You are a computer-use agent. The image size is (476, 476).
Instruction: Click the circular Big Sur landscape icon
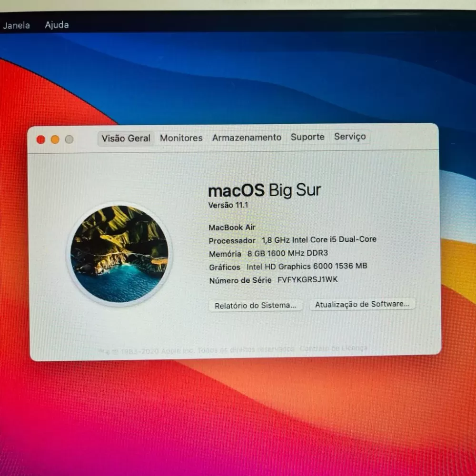tap(119, 254)
